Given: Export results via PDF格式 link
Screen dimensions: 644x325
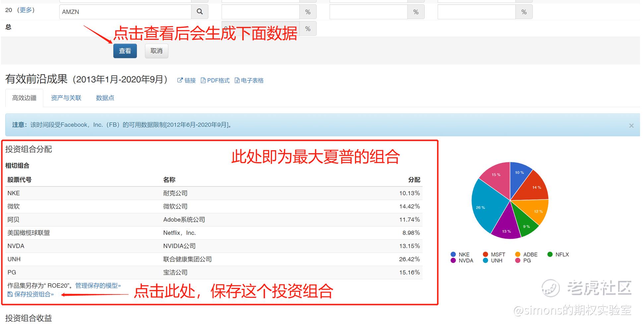Looking at the screenshot, I should (x=215, y=80).
